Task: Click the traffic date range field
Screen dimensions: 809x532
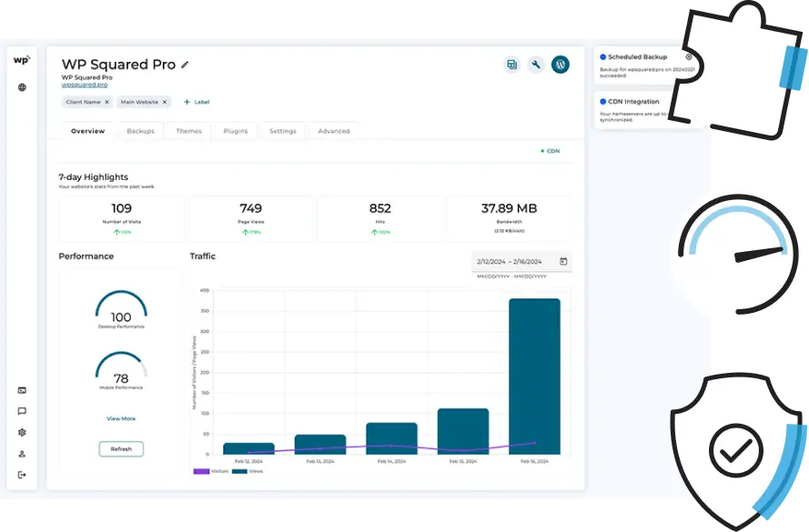Action: [521, 261]
